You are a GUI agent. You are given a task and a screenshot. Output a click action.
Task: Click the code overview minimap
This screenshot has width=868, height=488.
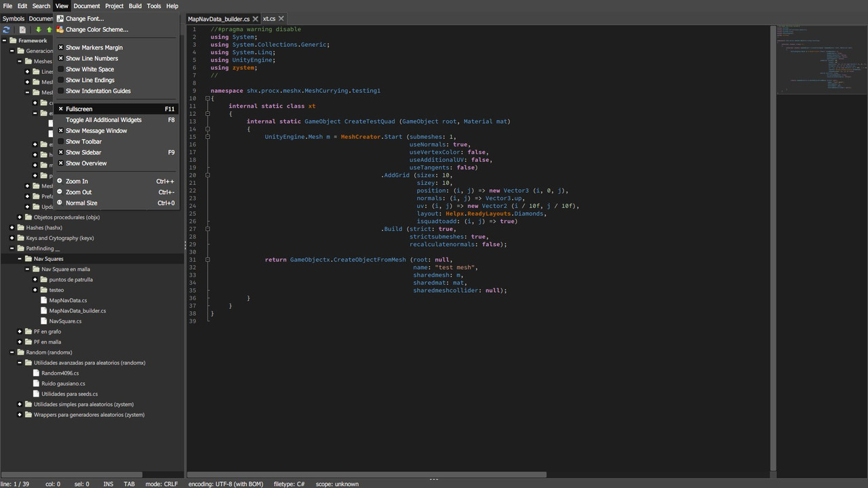tap(822, 61)
